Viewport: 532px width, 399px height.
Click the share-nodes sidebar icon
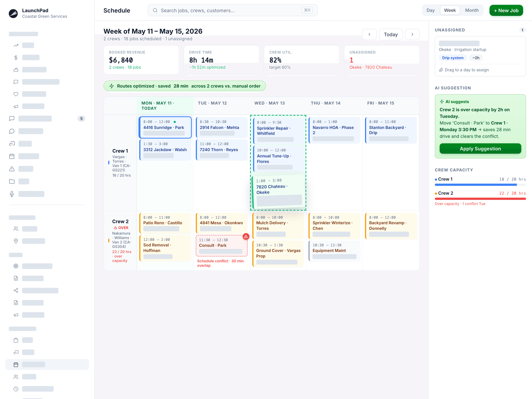pyautogui.click(x=16, y=291)
